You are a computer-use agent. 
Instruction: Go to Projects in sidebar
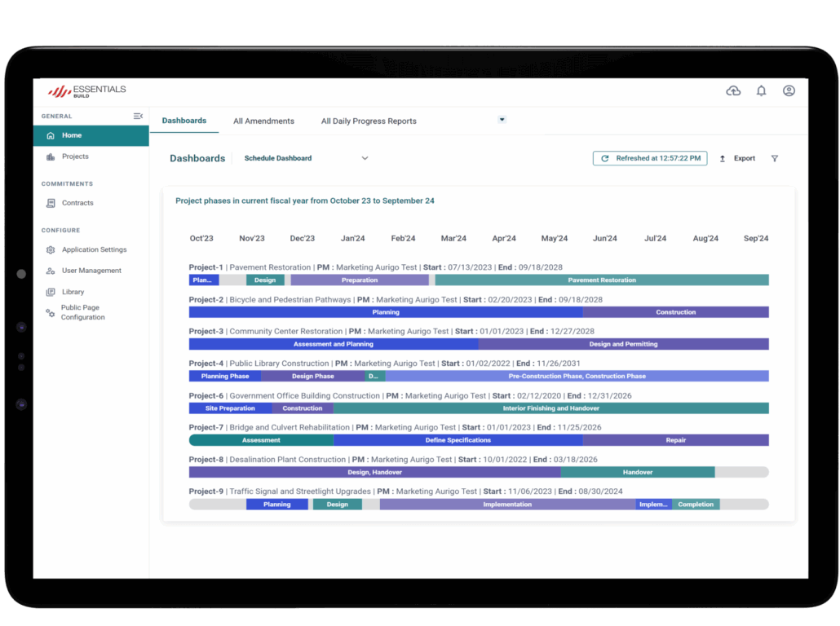click(x=75, y=156)
